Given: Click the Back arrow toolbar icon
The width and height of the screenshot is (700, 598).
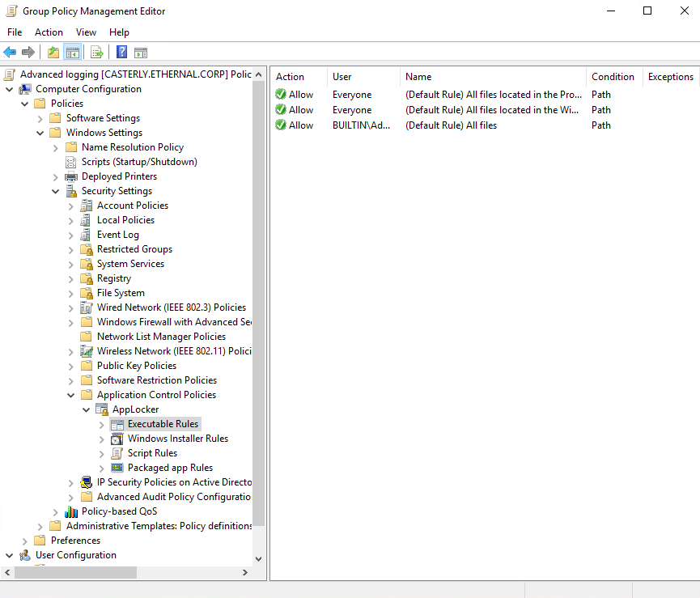Looking at the screenshot, I should pyautogui.click(x=10, y=53).
